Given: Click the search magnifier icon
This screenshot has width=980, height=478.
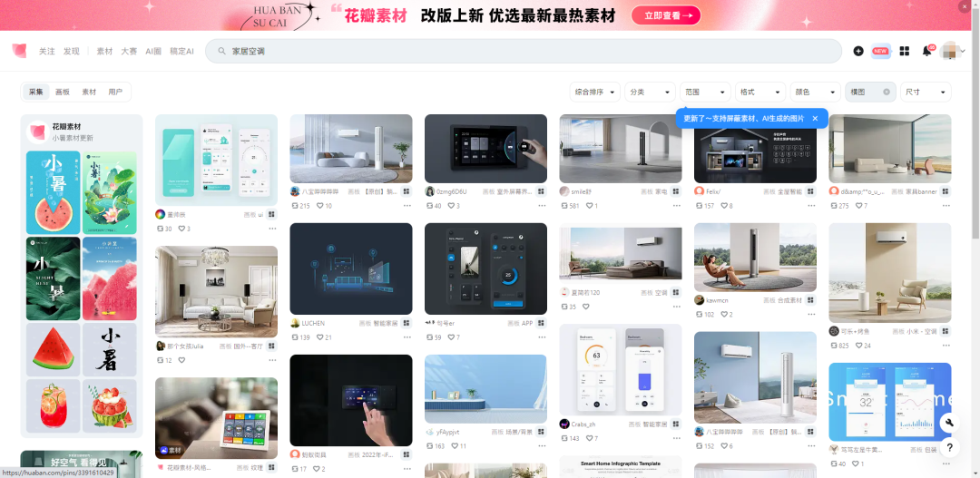Looking at the screenshot, I should [x=220, y=51].
